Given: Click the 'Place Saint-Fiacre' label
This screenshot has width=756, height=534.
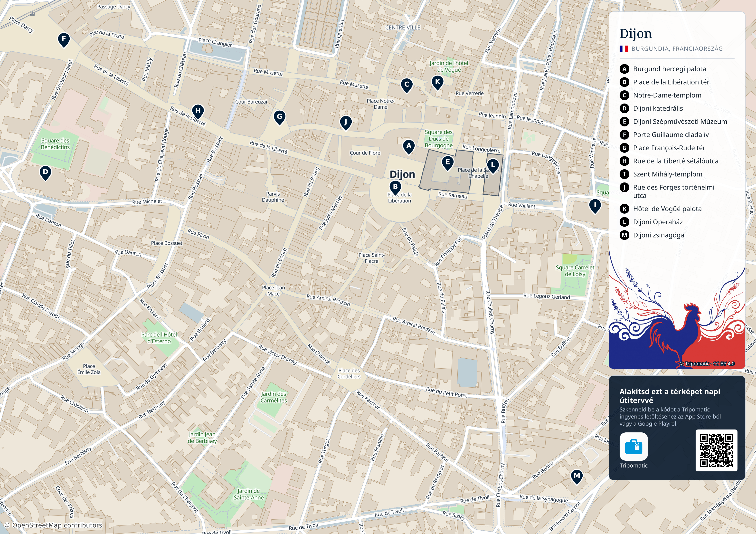Looking at the screenshot, I should tap(371, 258).
